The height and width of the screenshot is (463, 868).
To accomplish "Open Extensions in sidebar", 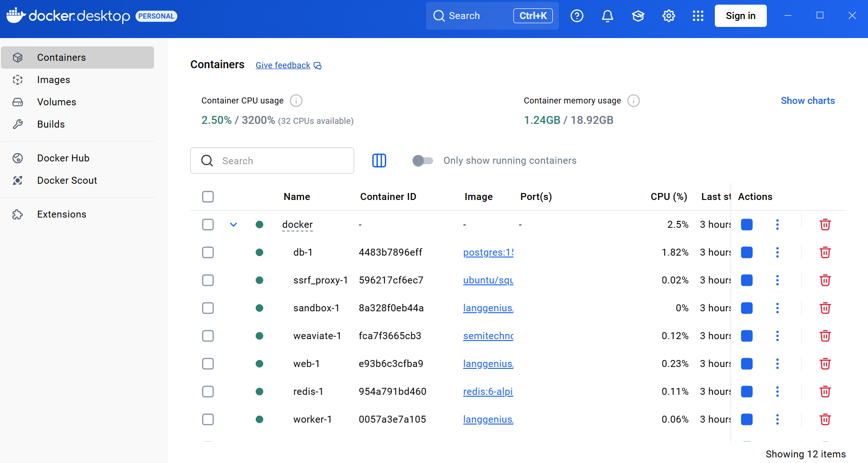I will click(x=78, y=214).
